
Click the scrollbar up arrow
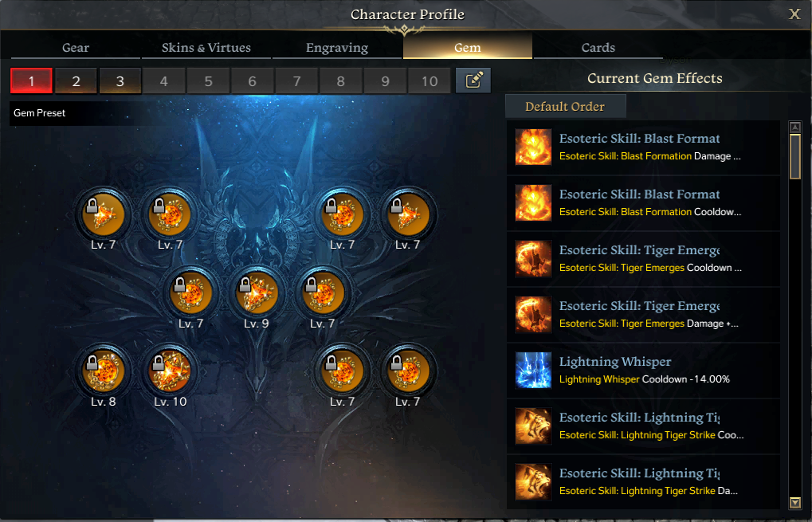795,128
